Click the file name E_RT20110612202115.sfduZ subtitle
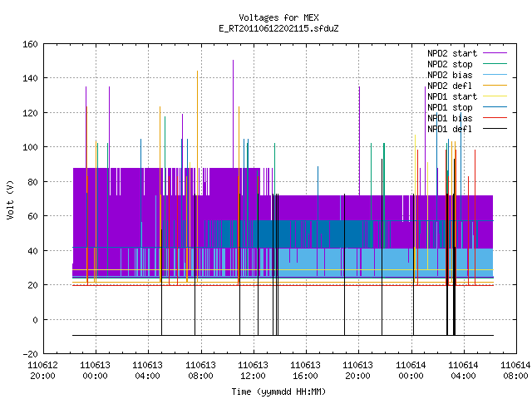532x399 pixels. 278,28
